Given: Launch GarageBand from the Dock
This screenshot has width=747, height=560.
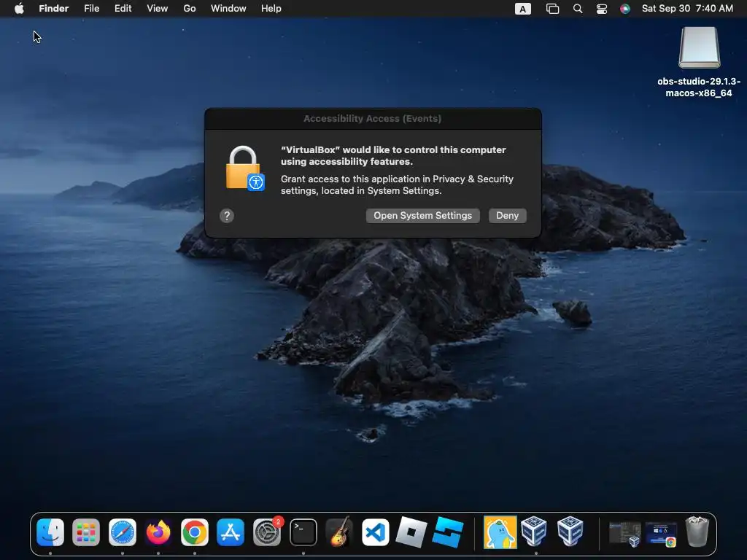Looking at the screenshot, I should pos(339,532).
